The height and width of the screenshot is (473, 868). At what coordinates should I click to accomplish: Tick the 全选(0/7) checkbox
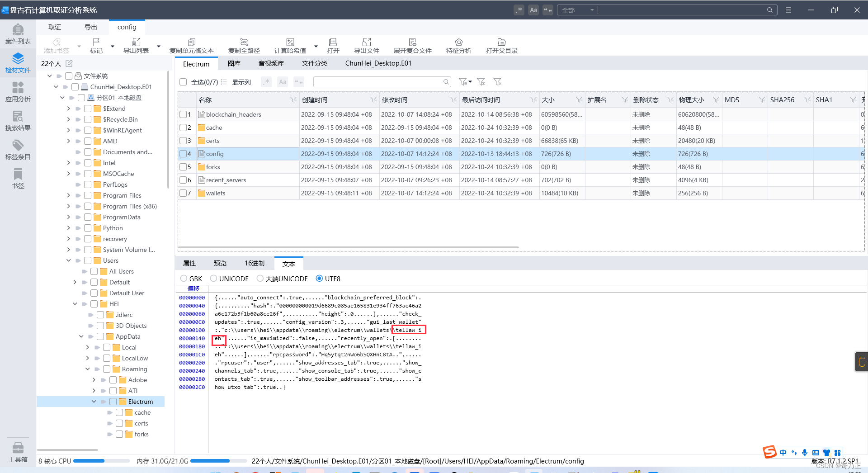pos(183,82)
